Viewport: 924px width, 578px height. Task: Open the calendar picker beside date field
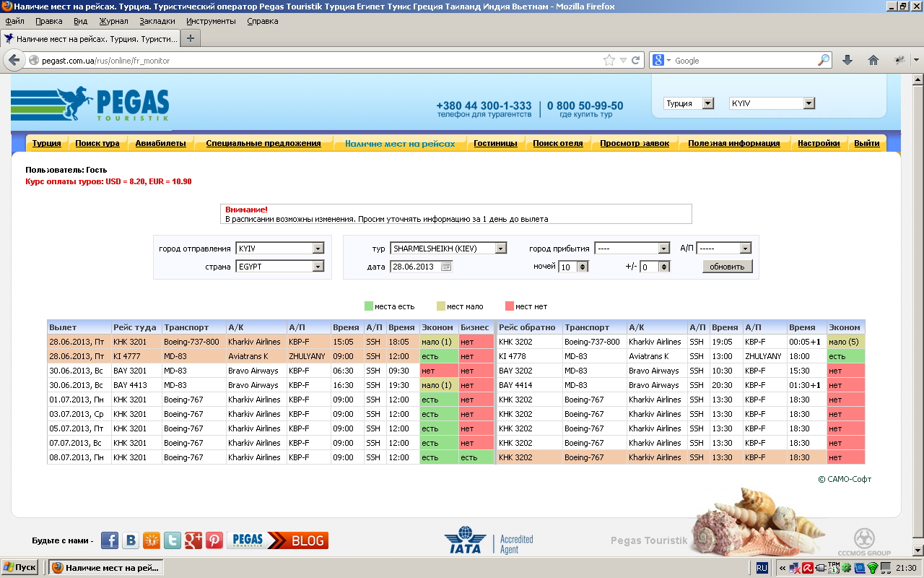[446, 267]
